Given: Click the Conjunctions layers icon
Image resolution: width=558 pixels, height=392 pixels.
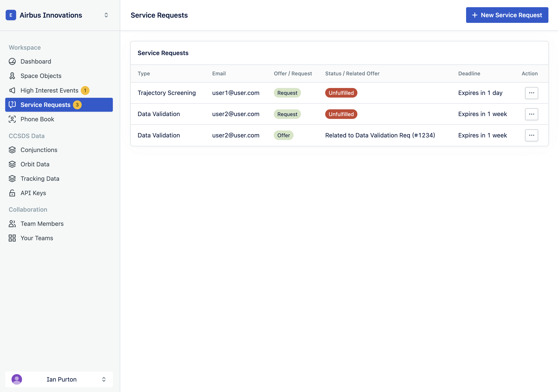Looking at the screenshot, I should 12,150.
